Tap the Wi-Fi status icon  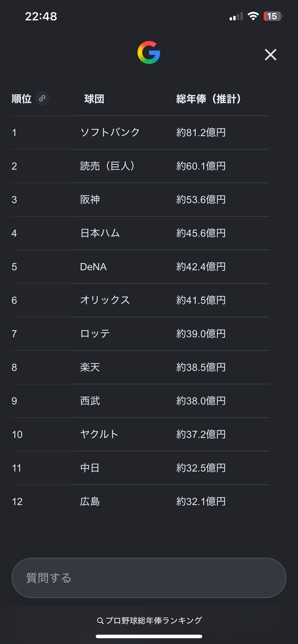(x=253, y=16)
